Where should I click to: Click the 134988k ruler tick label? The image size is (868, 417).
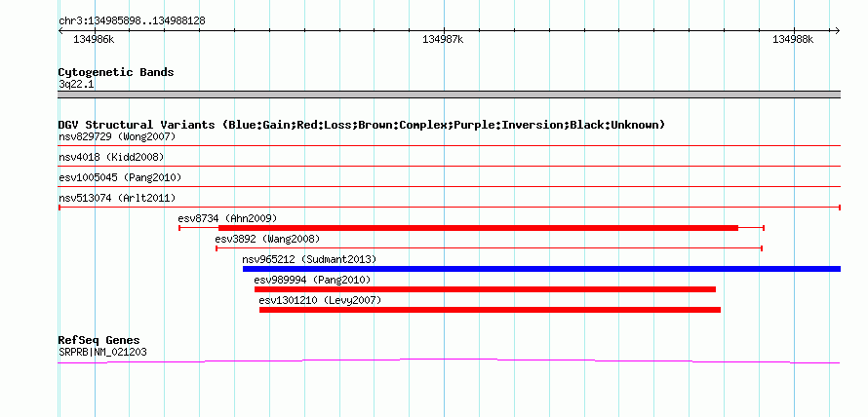click(x=793, y=39)
